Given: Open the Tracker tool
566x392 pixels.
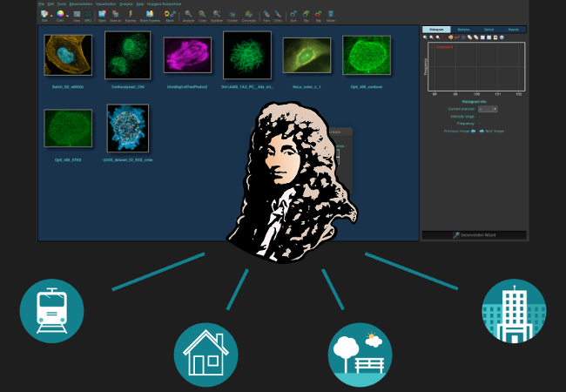Looking at the screenshot, I should pos(232,15).
